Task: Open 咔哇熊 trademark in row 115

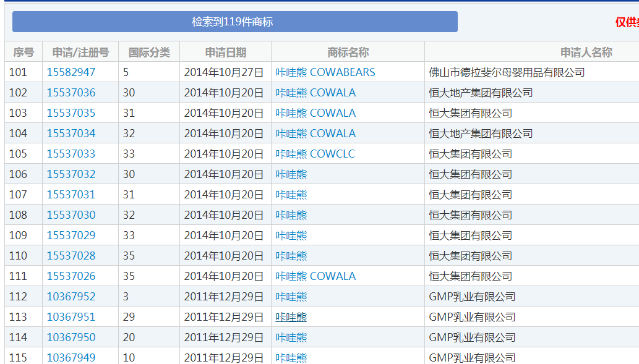Action: click(x=291, y=357)
